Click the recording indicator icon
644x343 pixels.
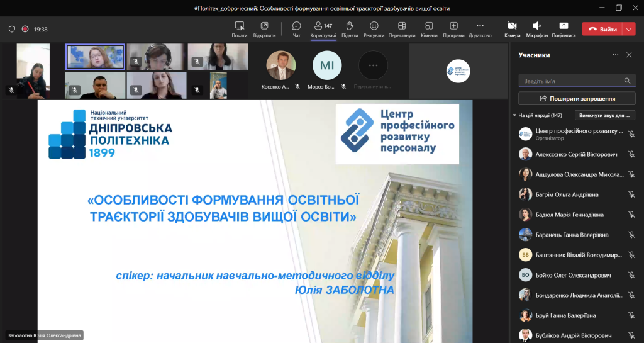25,29
